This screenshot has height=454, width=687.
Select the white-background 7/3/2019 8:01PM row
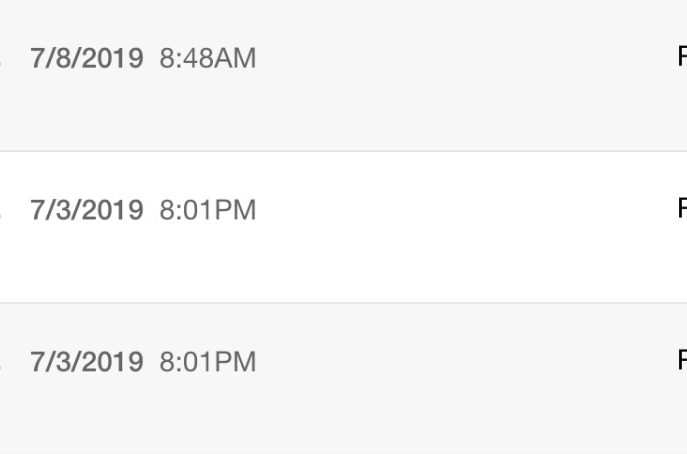tap(344, 227)
